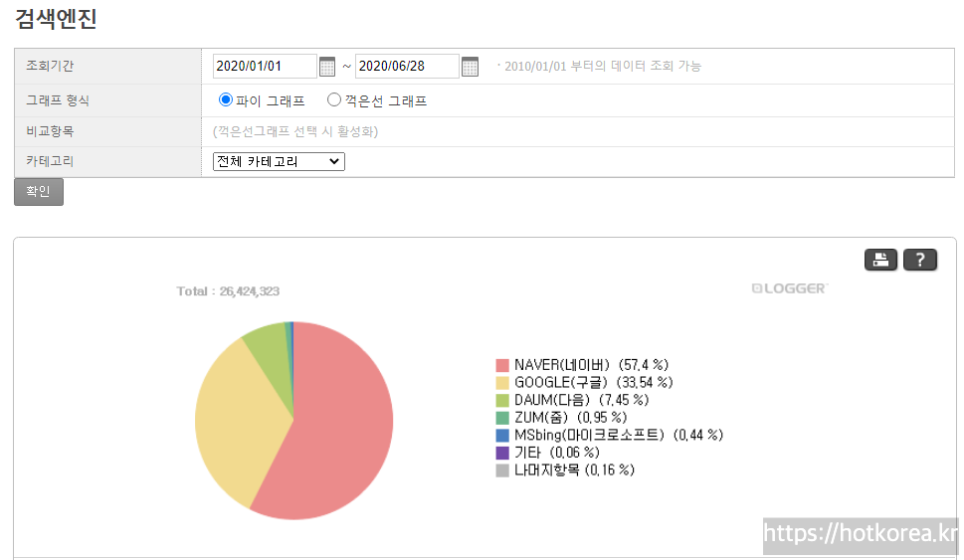Click the DAUM(다음) (7.45 %) legend label
The image size is (964, 560).
[582, 400]
